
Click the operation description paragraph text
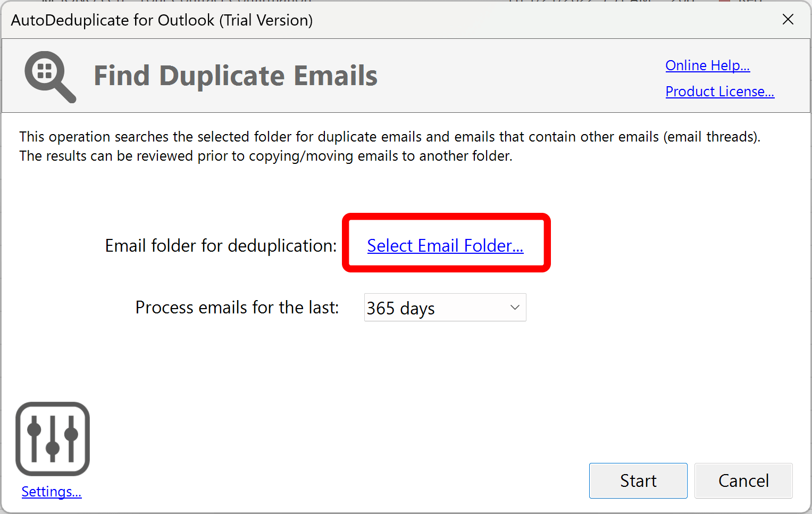point(390,146)
